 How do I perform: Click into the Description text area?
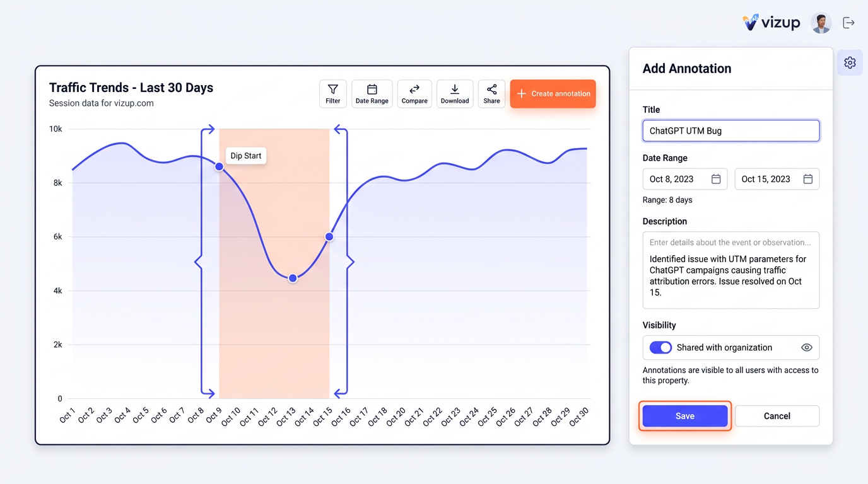click(x=731, y=270)
